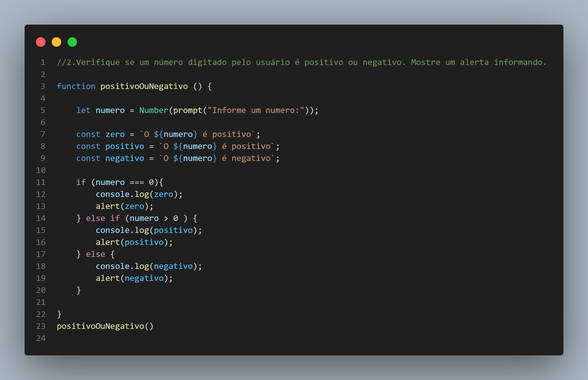Click 'alert' in the alert(zero) call
Screen dimensions: 588x380
pyautogui.click(x=108, y=206)
